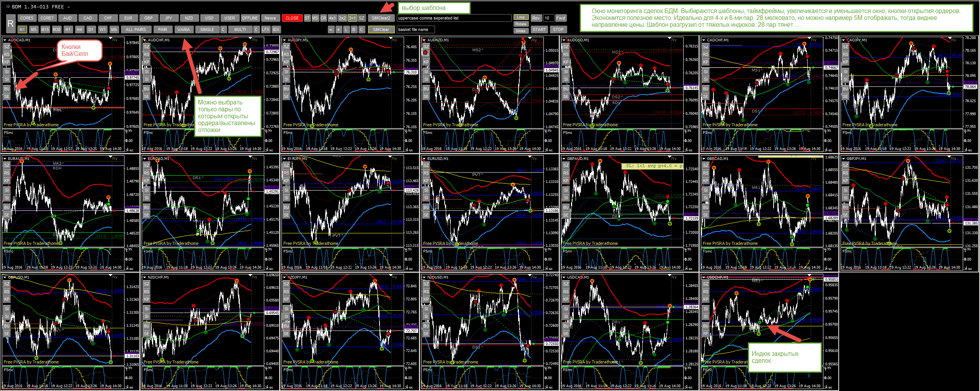Click RS button on NZDCHF chart
The height and width of the screenshot is (391, 980).
(x=147, y=292)
